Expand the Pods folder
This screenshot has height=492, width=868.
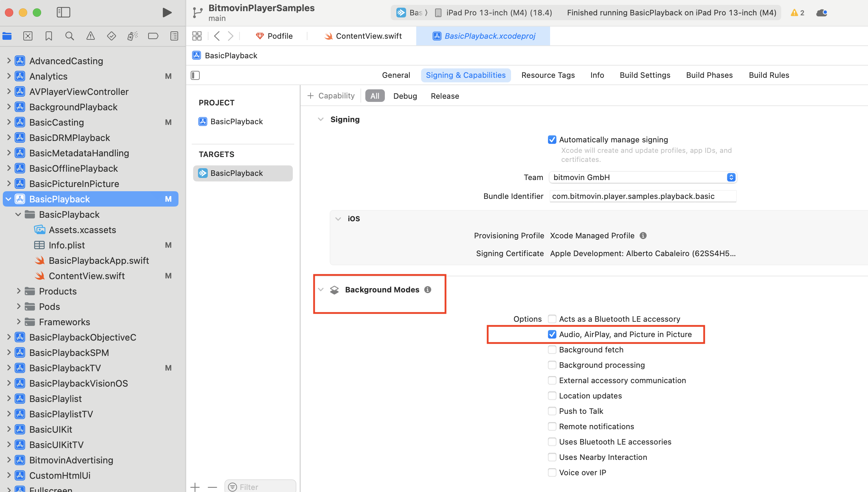tap(19, 306)
